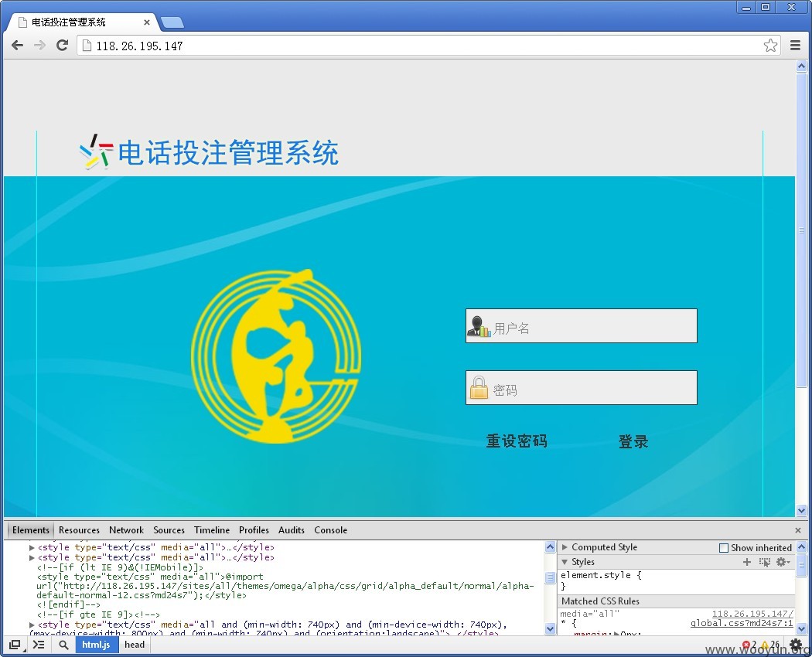812x657 pixels.
Task: Click the @import alpha-default-normal-12.css style node
Action: click(285, 586)
